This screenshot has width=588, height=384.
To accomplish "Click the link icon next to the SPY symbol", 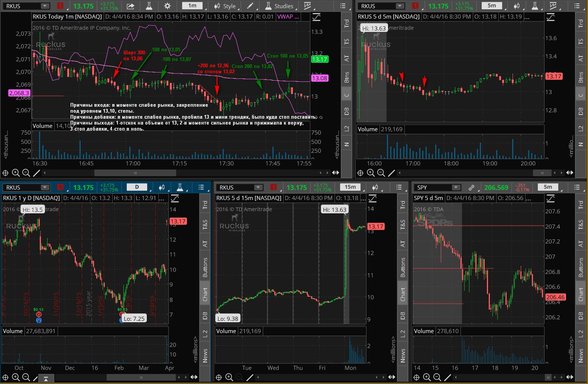I will (471, 187).
